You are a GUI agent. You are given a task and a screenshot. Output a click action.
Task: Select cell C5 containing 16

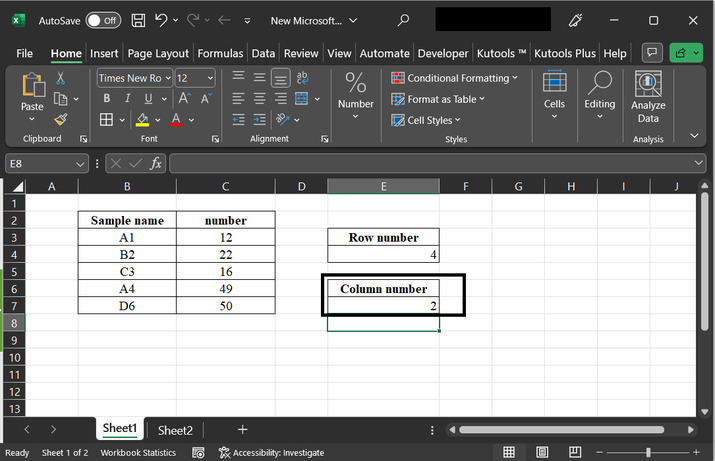coord(225,271)
